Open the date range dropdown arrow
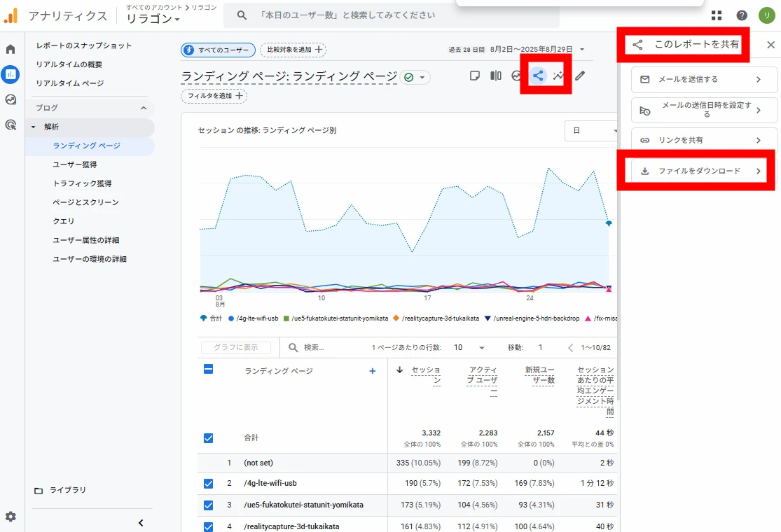This screenshot has height=532, width=781. point(581,50)
